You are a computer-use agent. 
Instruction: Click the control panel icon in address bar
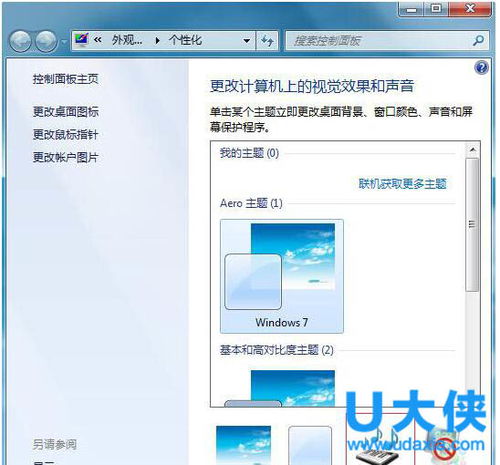click(81, 40)
